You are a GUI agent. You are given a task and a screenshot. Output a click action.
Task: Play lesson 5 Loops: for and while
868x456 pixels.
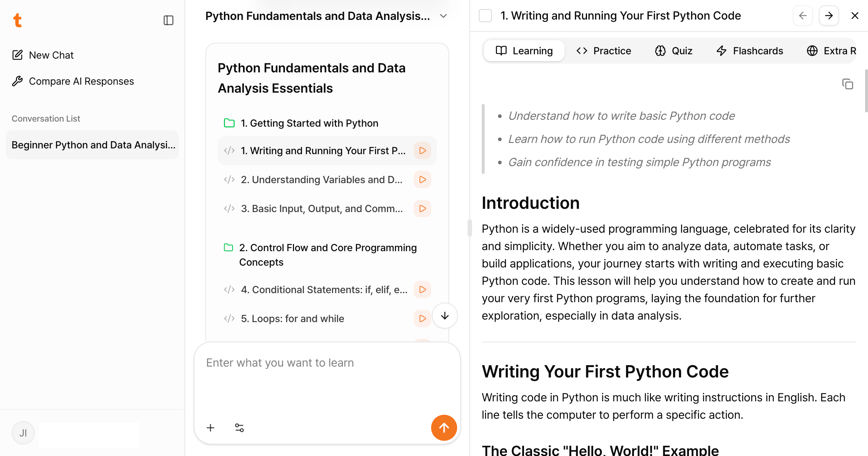coord(422,318)
